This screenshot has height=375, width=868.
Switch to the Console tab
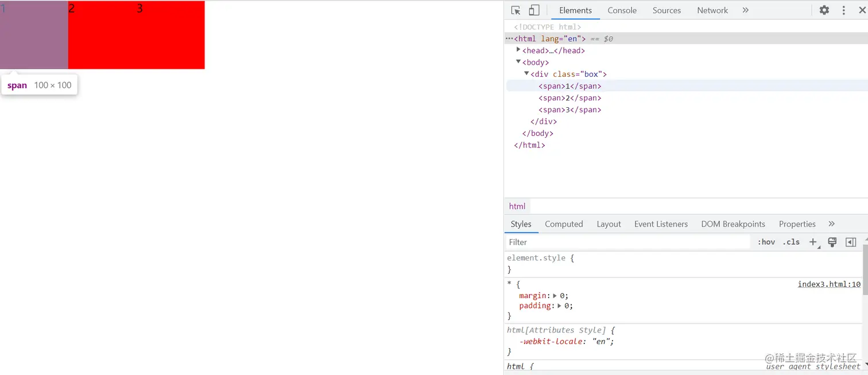pyautogui.click(x=622, y=10)
